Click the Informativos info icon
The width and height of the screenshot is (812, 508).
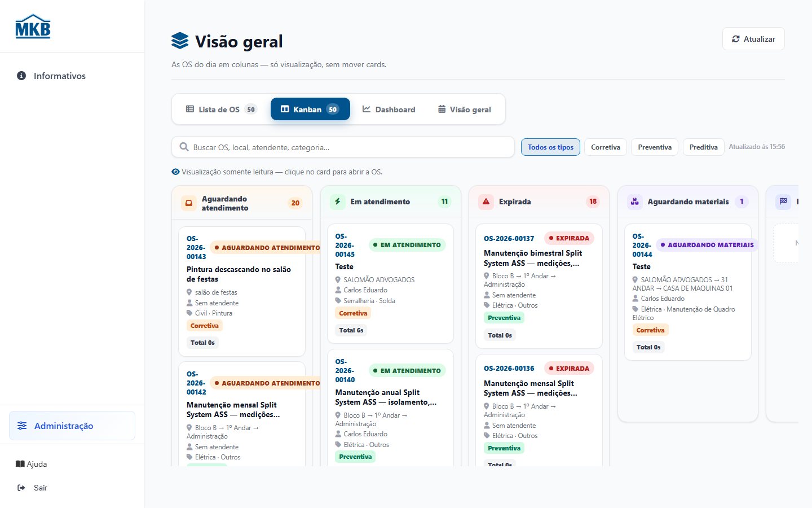(x=21, y=76)
